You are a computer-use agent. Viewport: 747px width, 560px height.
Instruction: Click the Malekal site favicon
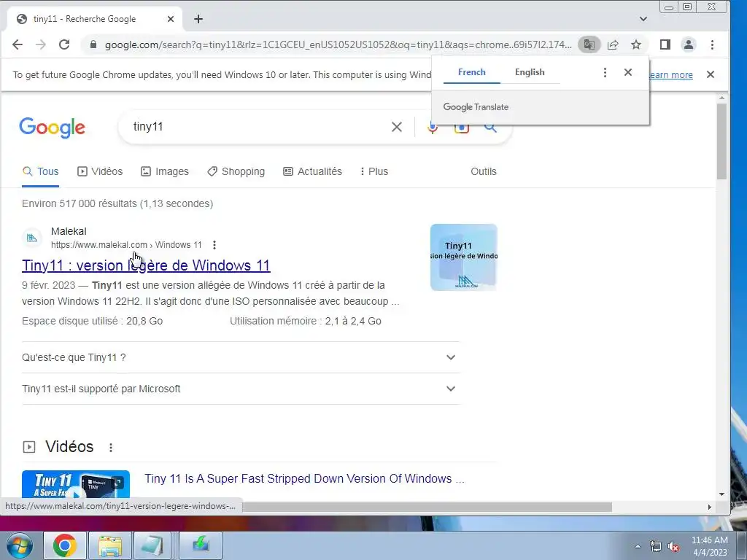point(32,238)
